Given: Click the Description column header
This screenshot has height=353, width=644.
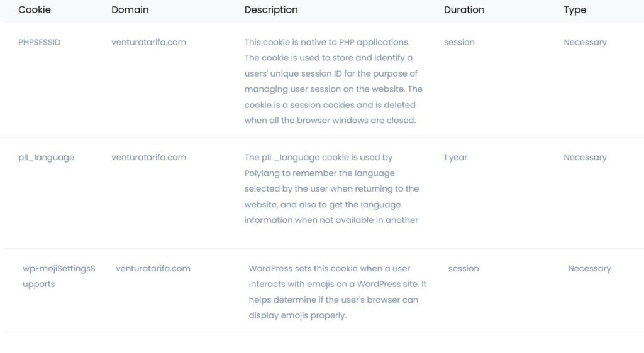Looking at the screenshot, I should pos(271,10).
